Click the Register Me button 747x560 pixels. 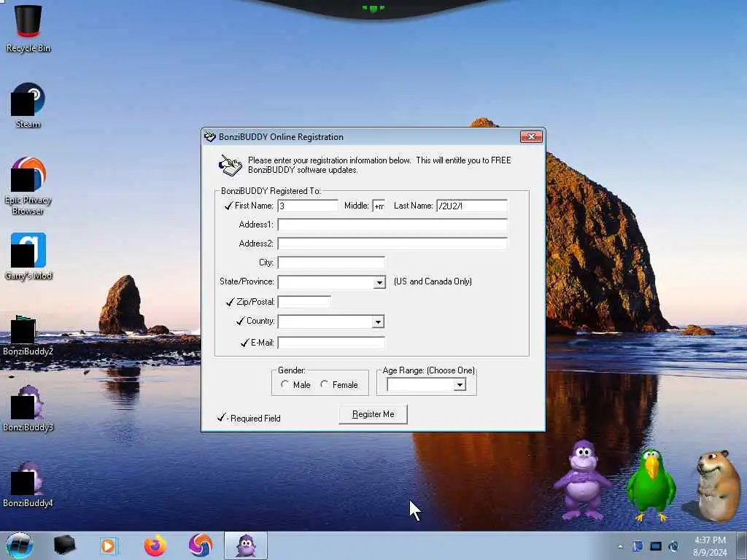[x=373, y=414]
